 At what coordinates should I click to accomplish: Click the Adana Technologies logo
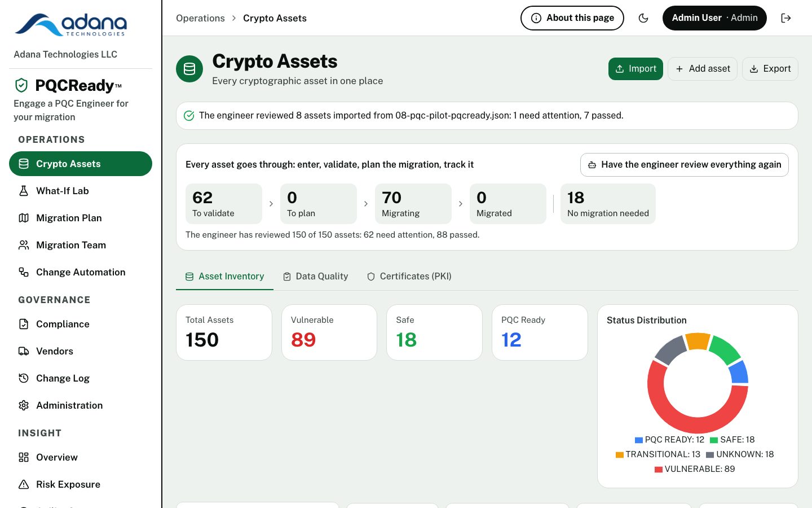(71, 25)
